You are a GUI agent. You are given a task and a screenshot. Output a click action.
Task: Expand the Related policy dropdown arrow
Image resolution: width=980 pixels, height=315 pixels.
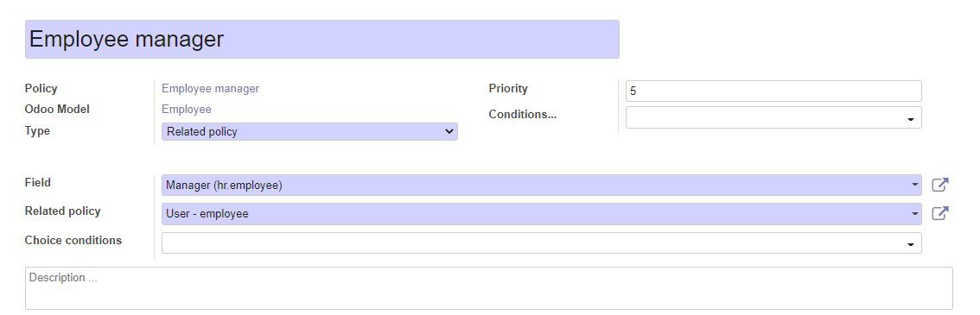pos(915,213)
